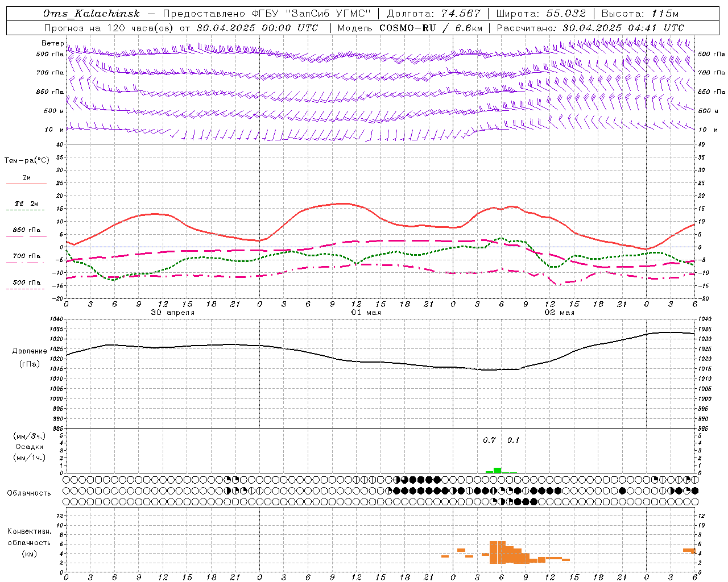Image resolution: width=728 pixels, height=582 pixels.
Task: Select the latitude value 55.032
Action: 566,14
